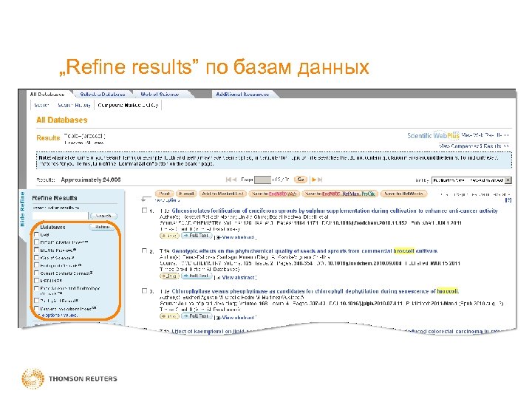
Task: Click the Print button
Action: (x=165, y=194)
